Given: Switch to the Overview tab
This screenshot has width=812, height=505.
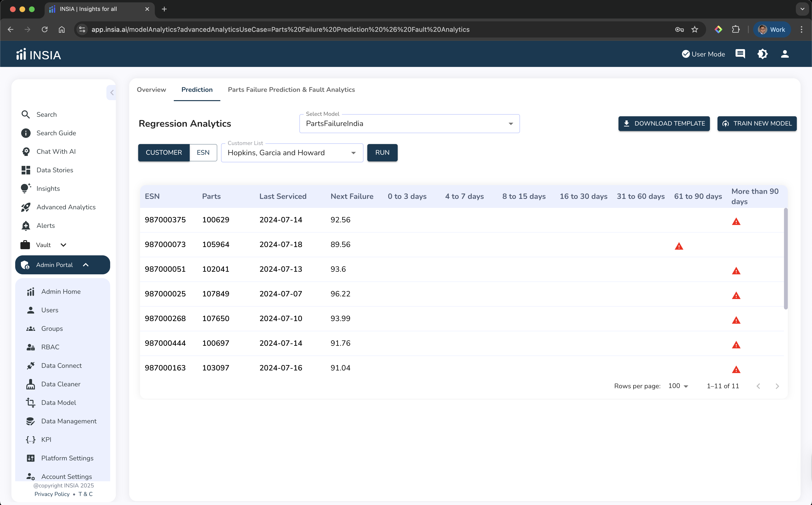Looking at the screenshot, I should (x=151, y=89).
